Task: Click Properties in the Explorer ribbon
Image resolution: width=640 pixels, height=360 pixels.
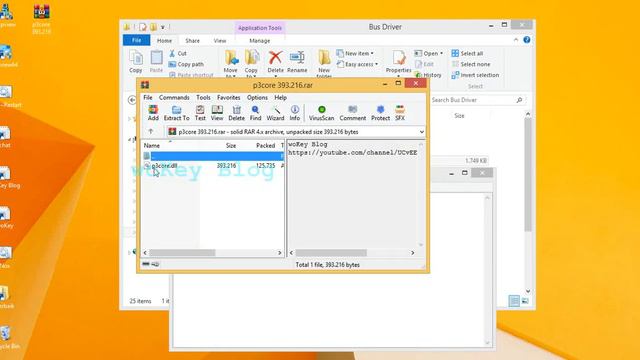Action: (x=398, y=62)
